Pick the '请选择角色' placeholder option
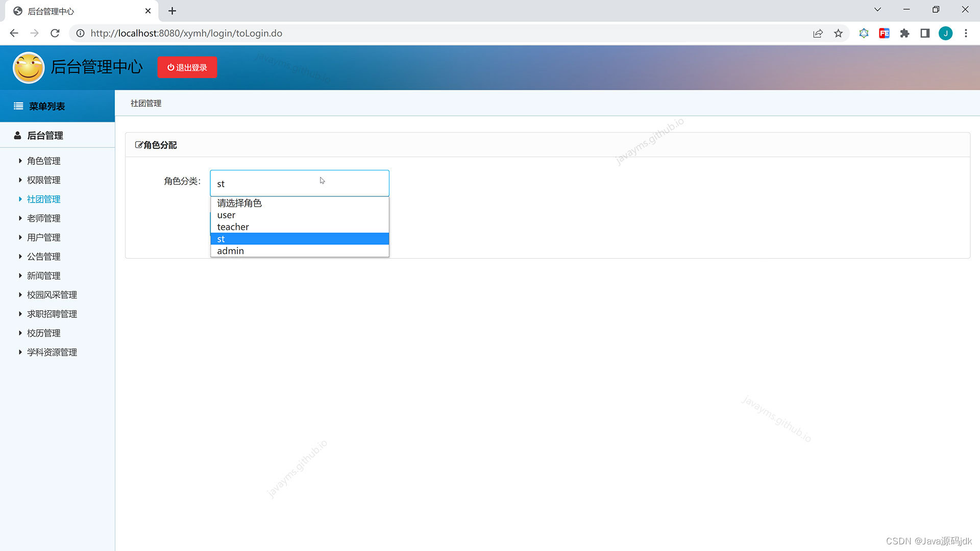 click(x=239, y=203)
